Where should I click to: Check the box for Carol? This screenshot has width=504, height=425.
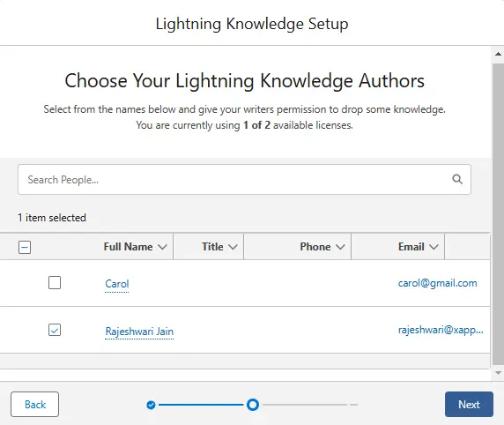(x=55, y=283)
